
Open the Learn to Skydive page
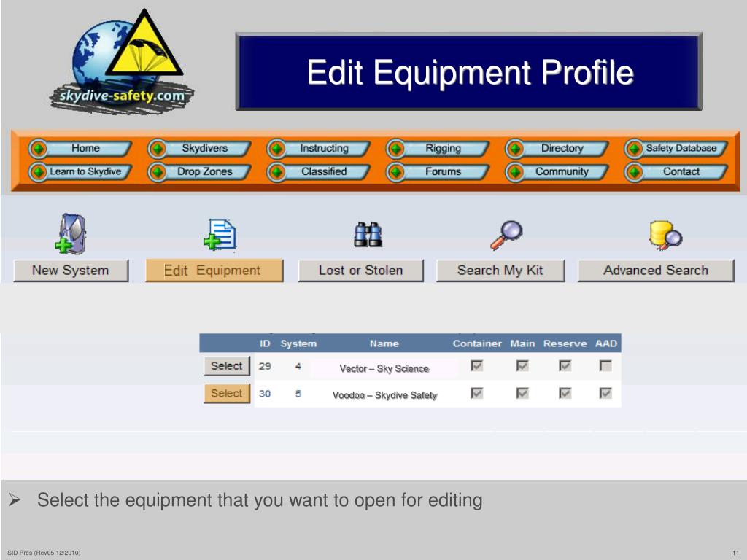point(85,171)
